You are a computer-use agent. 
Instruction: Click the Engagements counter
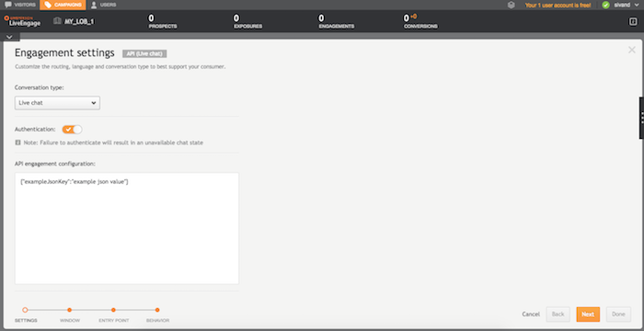[x=337, y=22]
